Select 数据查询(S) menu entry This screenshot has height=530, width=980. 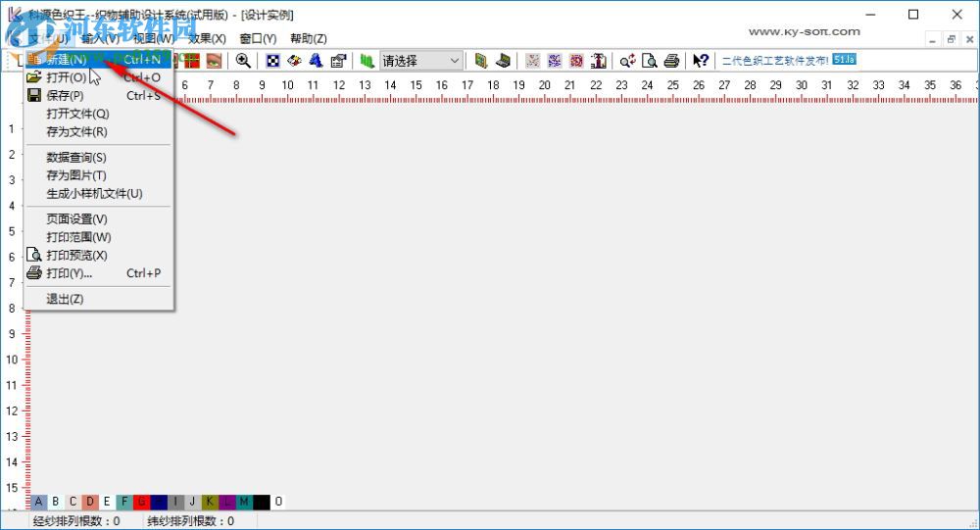pos(98,158)
